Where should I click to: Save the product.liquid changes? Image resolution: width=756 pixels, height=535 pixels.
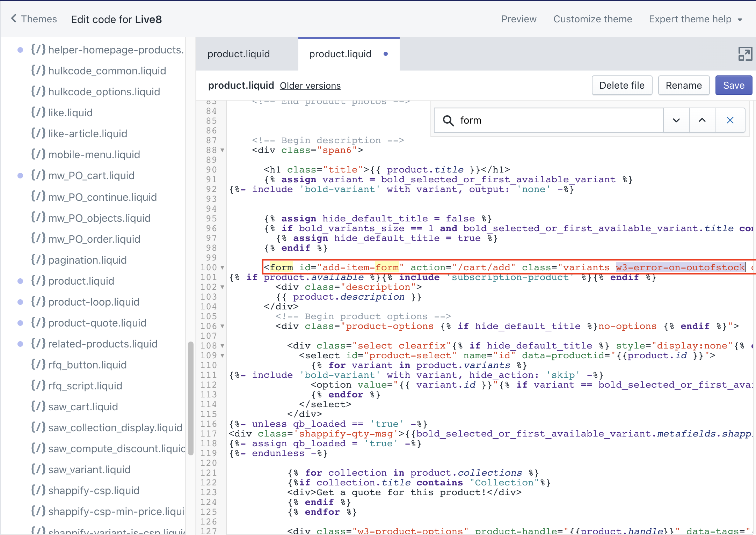[734, 85]
